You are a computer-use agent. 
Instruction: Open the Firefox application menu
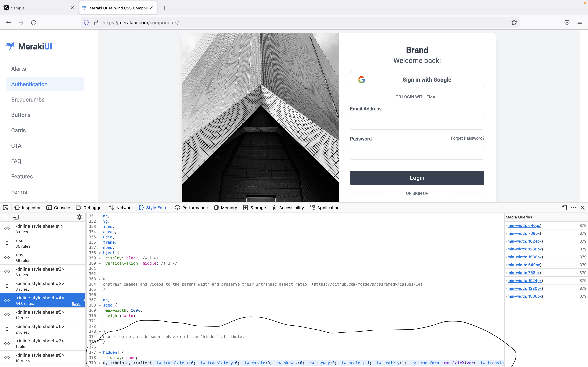580,22
